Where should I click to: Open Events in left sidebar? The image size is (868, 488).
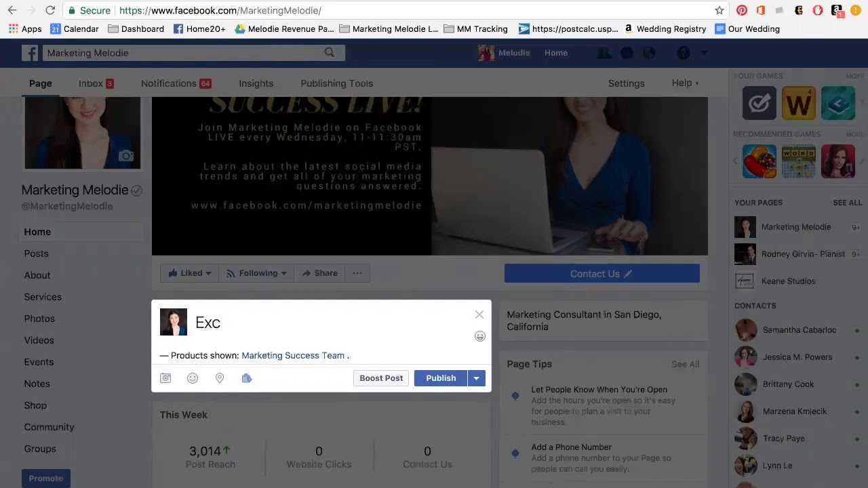[x=39, y=362]
